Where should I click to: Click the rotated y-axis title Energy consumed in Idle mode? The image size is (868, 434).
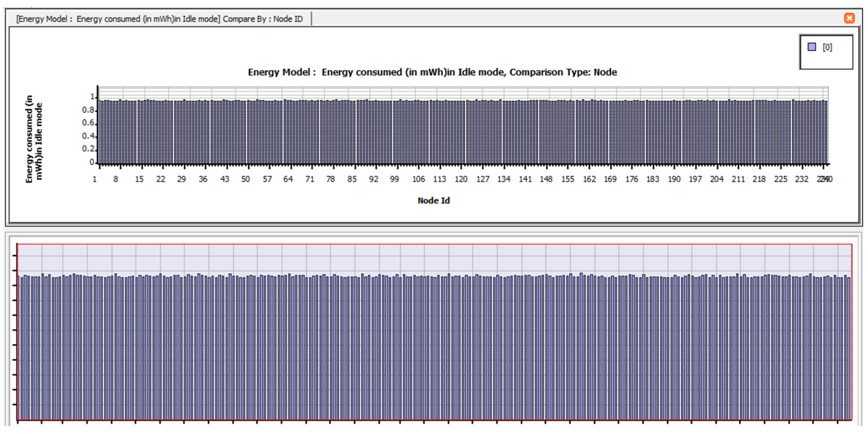tap(34, 139)
